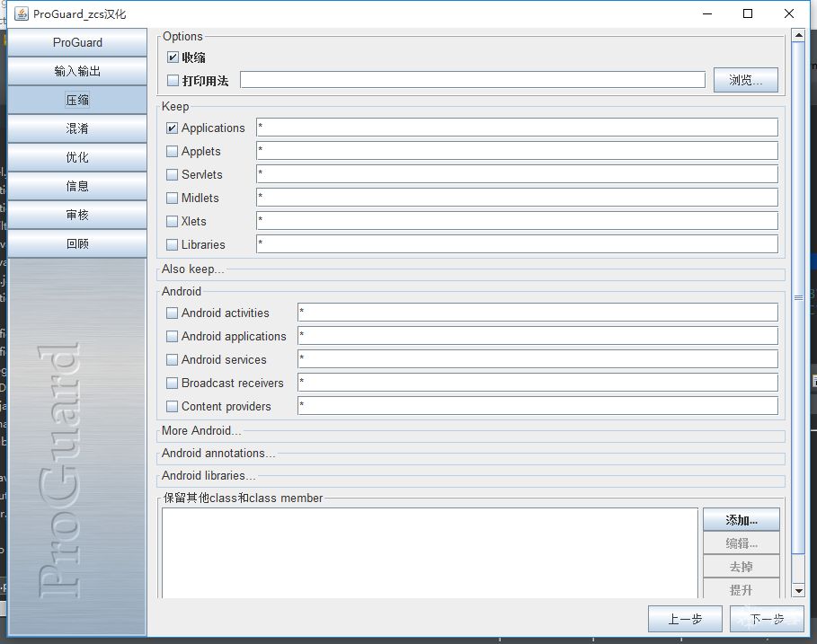Switch to the 信息 tab
817x644 pixels.
tap(77, 186)
